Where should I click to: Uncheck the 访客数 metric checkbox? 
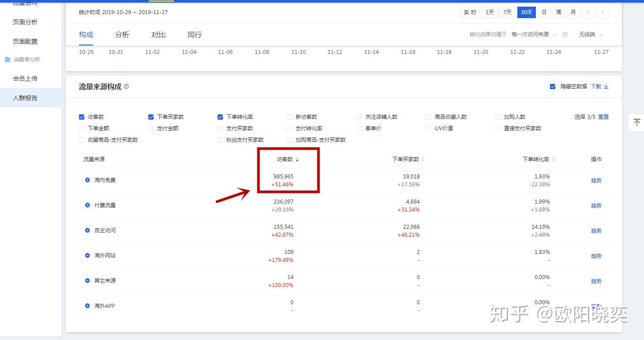[x=82, y=117]
